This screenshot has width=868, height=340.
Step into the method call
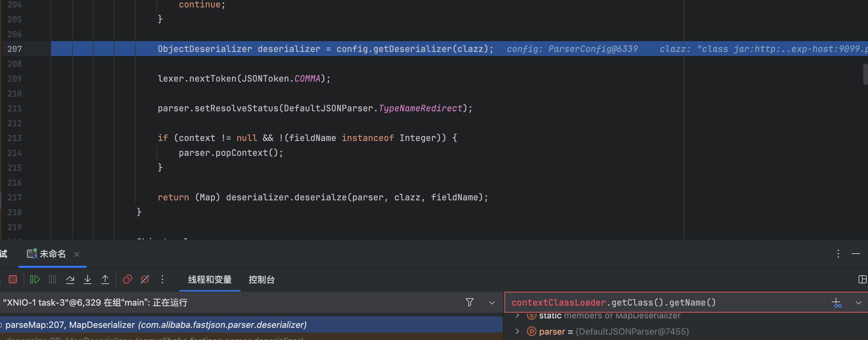pos(88,279)
